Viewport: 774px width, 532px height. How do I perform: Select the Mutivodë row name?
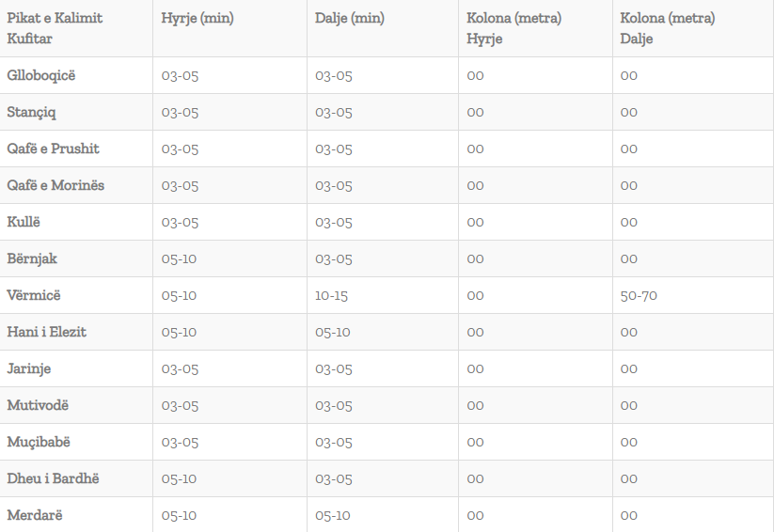pos(38,405)
